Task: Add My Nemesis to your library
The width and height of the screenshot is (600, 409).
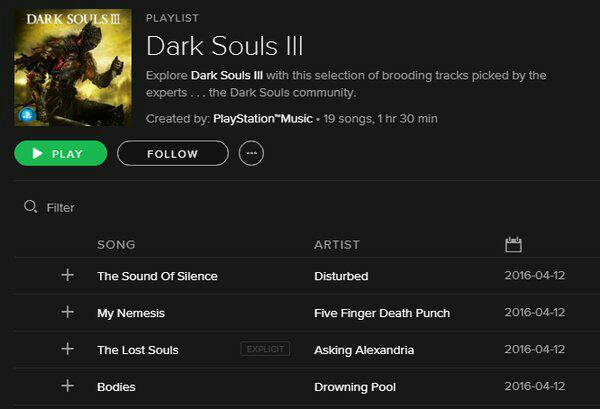Action: click(68, 312)
